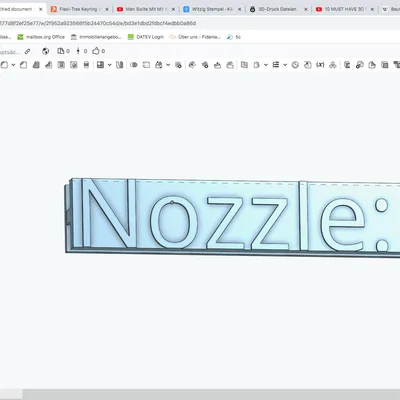Click the copy link icon beside document name
The image size is (400, 400).
pos(28,51)
